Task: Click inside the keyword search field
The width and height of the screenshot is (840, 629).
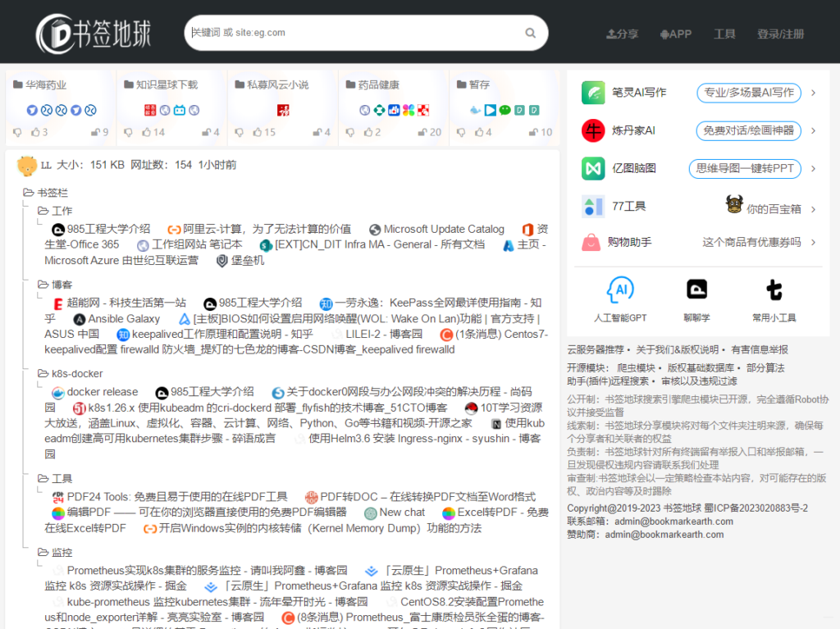Action: [x=353, y=33]
